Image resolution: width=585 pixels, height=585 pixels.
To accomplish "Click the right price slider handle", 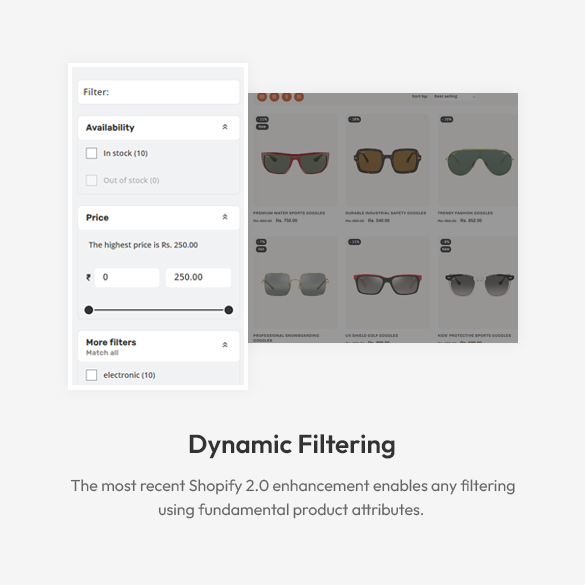I will coord(229,310).
